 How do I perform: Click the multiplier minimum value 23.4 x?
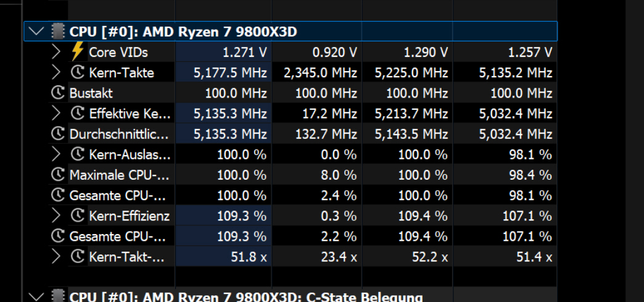tap(339, 257)
